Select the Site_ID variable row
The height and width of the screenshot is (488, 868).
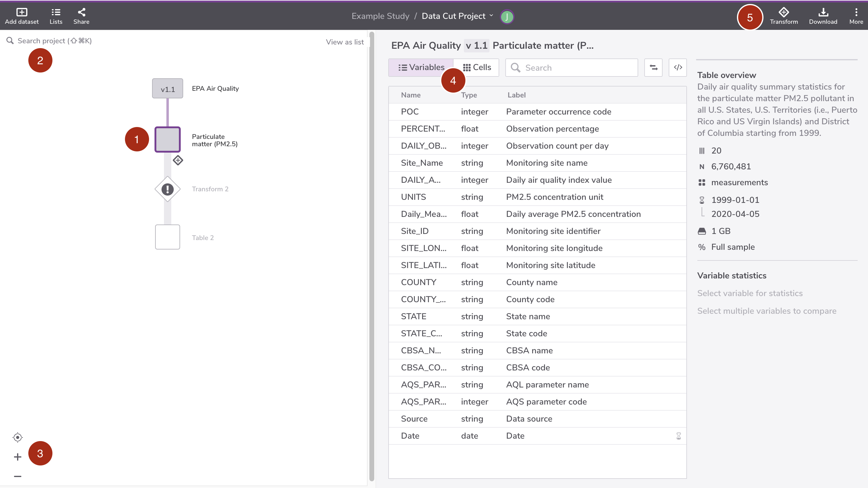click(537, 231)
